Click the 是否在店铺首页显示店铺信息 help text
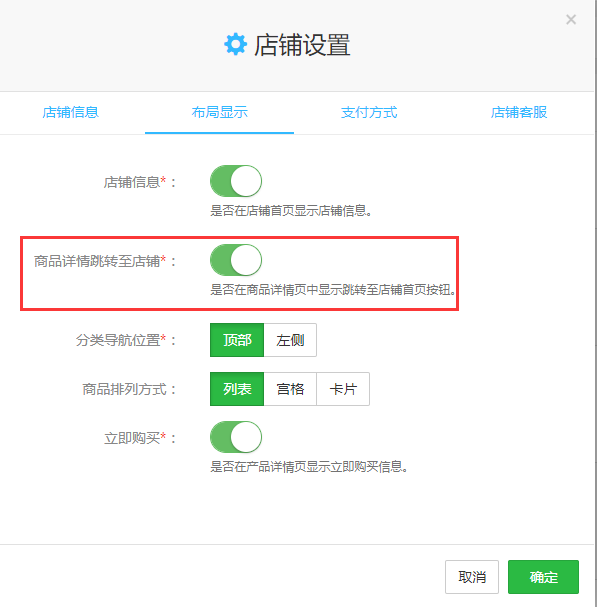Screen dimensions: 597x607 pyautogui.click(x=291, y=211)
